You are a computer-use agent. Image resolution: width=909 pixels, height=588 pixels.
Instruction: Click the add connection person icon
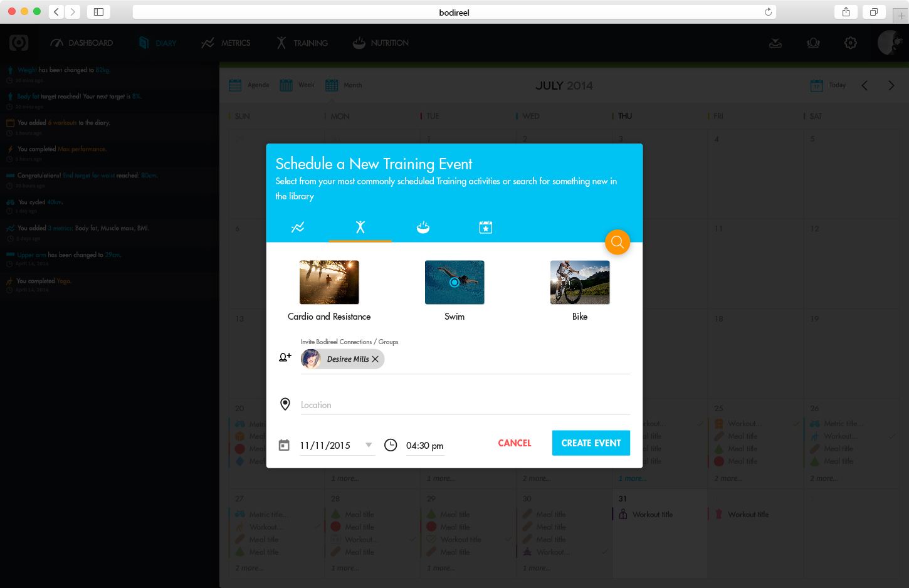285,357
